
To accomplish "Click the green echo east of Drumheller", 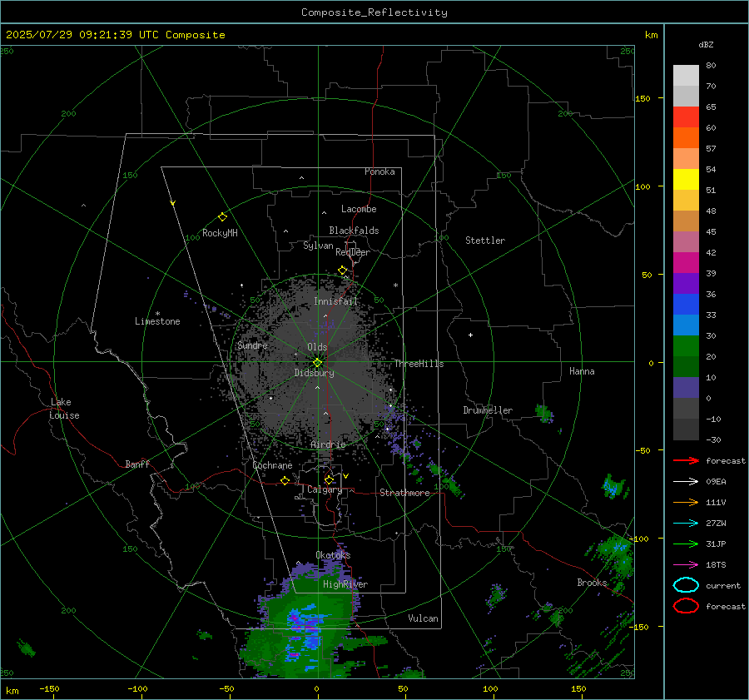I will [x=544, y=414].
